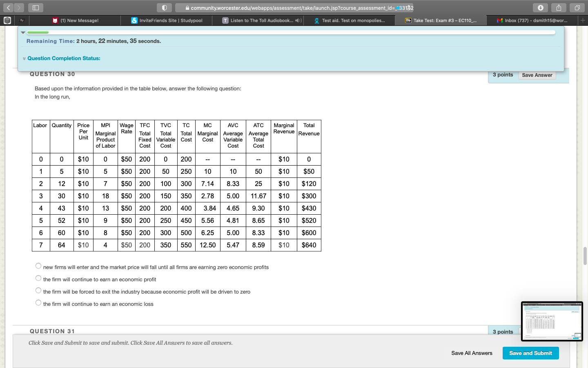
Task: Click Save Answer for Question 30
Action: 537,75
